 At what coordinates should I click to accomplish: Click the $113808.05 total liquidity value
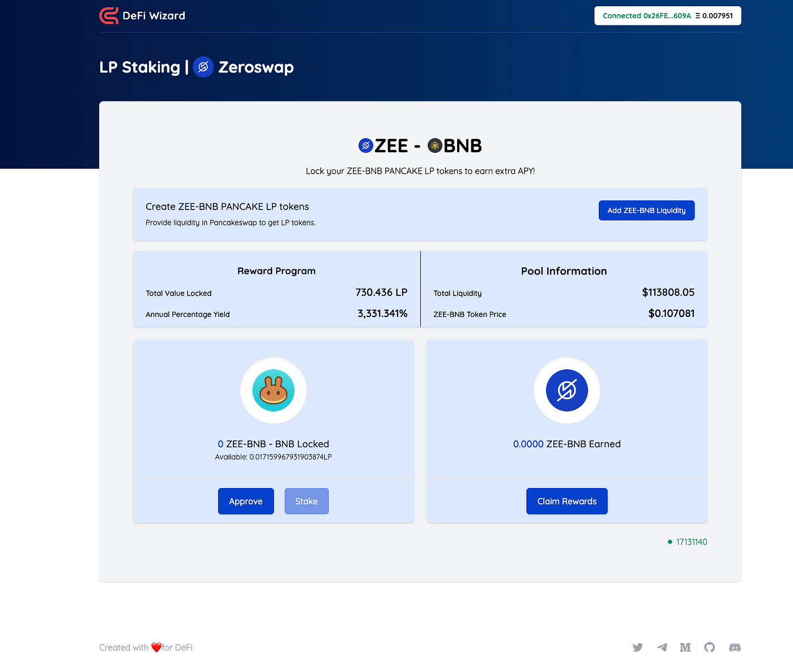[668, 293]
